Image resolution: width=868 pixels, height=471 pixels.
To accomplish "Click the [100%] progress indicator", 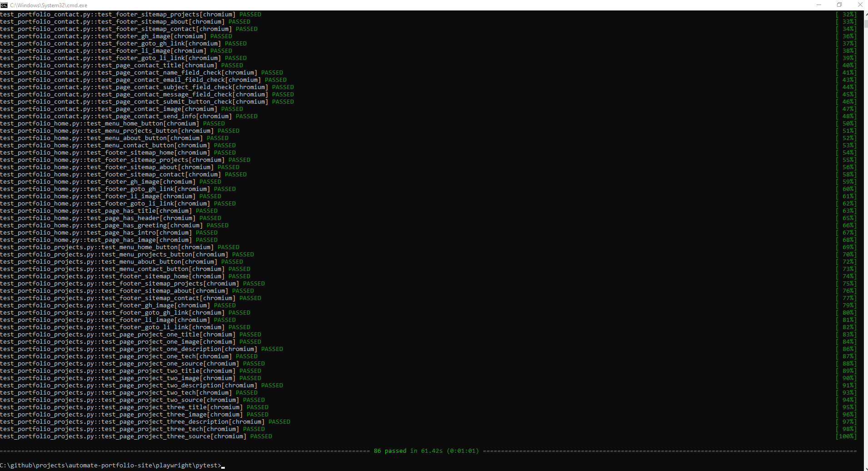I will 846,436.
